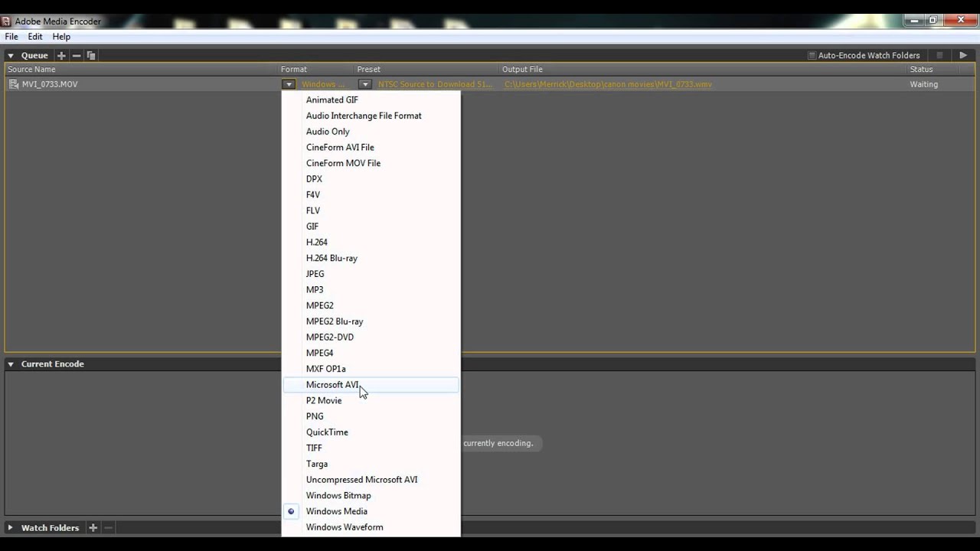Click the Source Name column header
Screen dimensions: 980x551
(31, 69)
